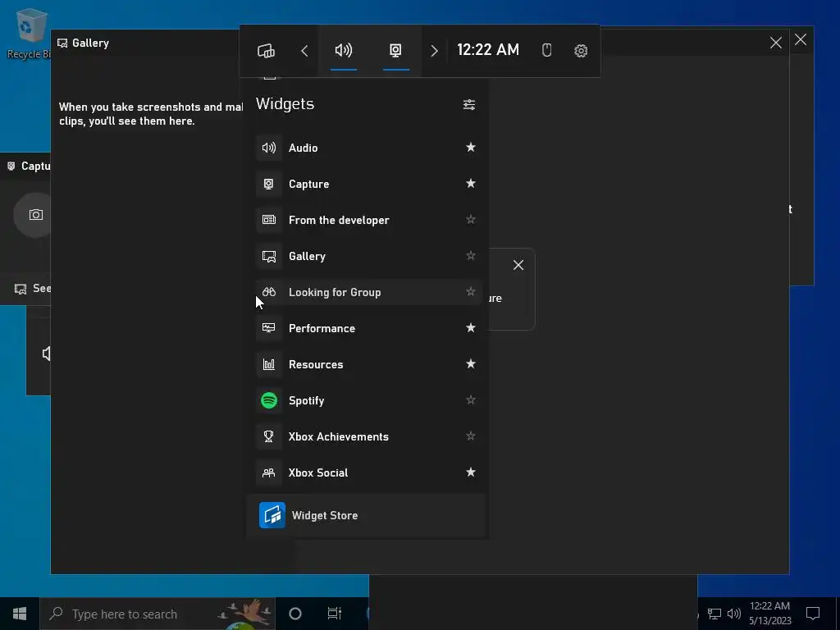Click the taskbar clock and date
840x630 pixels.
(x=769, y=614)
